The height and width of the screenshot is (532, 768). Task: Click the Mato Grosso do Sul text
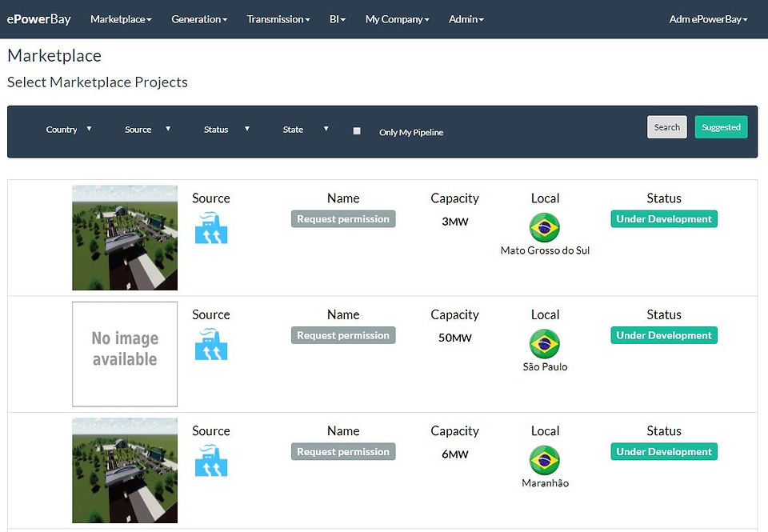pyautogui.click(x=545, y=250)
